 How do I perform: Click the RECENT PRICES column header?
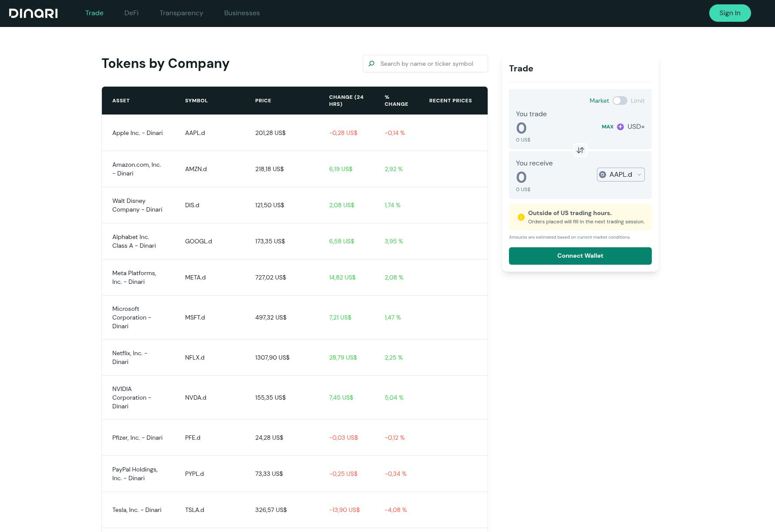click(451, 101)
